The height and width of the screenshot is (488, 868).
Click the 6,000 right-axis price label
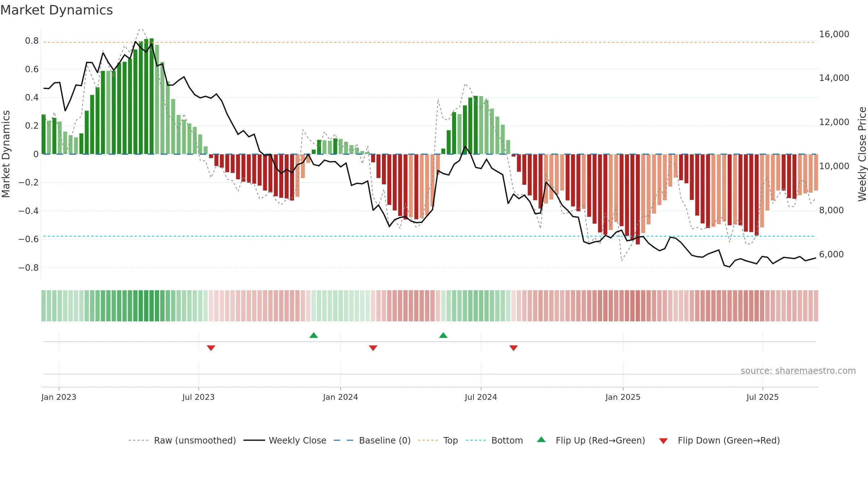pos(831,254)
